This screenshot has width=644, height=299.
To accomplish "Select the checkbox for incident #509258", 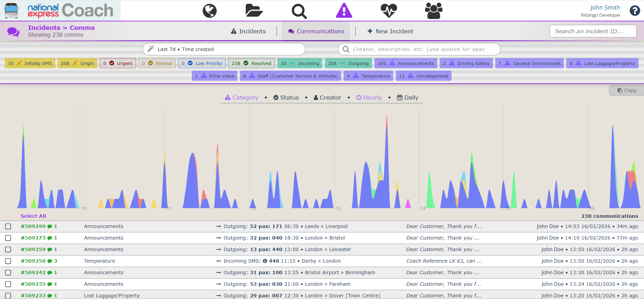I will (x=8, y=261).
